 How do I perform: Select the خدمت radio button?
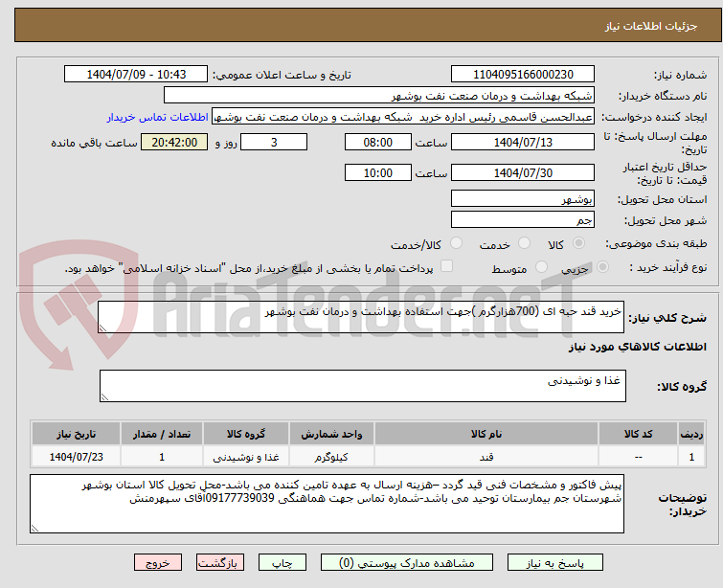pyautogui.click(x=524, y=243)
